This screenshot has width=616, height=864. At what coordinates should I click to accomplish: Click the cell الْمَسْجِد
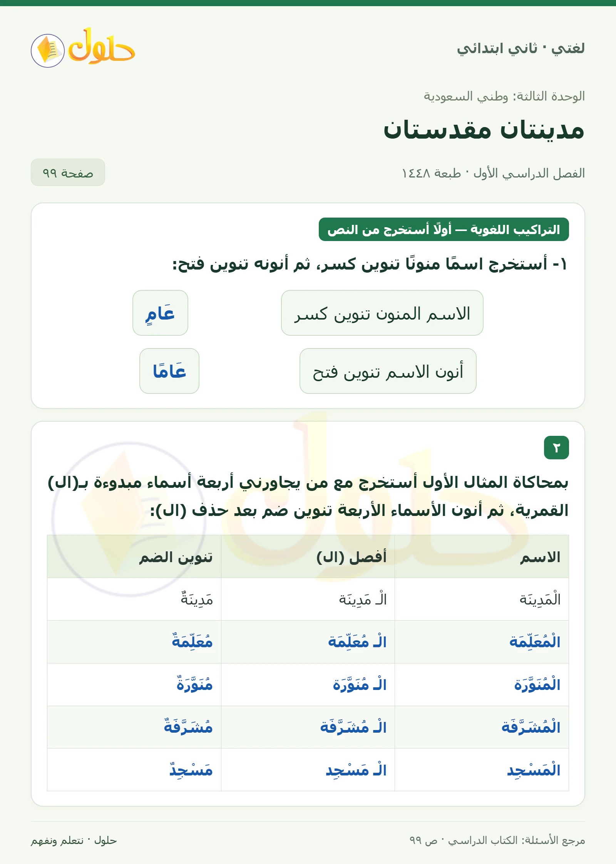point(482,770)
